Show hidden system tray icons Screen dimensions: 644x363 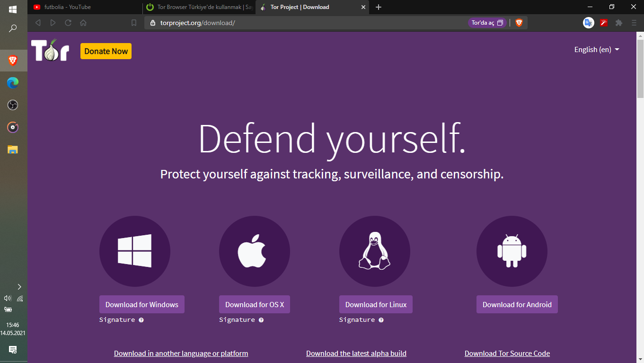coord(19,286)
